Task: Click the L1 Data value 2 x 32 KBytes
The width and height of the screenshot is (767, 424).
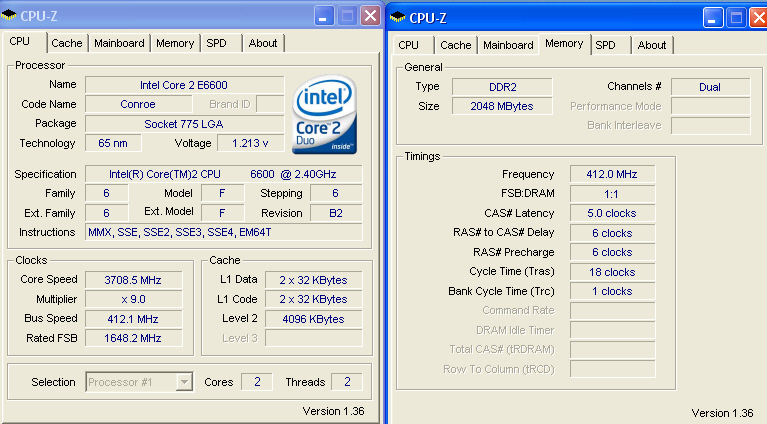Action: 314,280
